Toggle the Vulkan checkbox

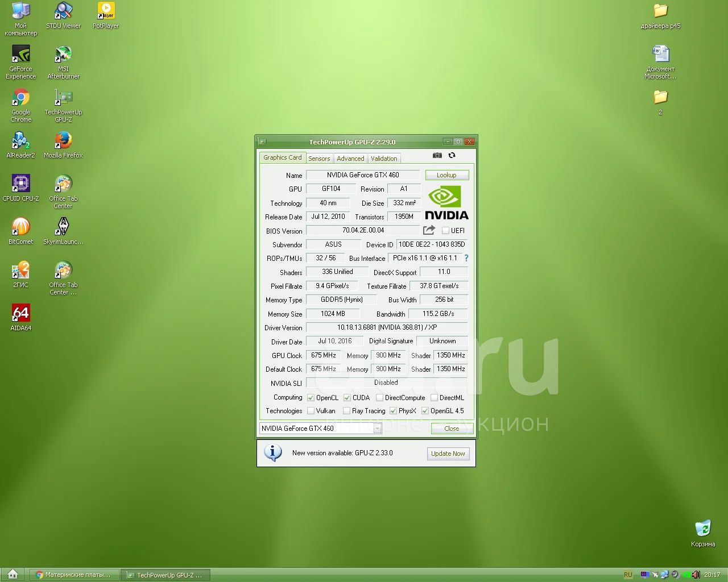coord(311,411)
